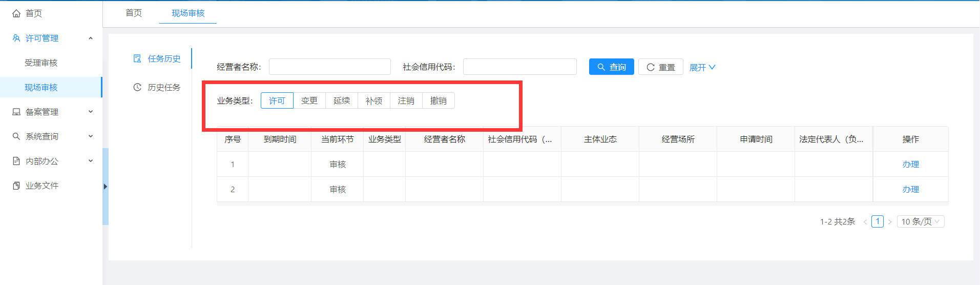This screenshot has width=980, height=285.
Task: Choose 注销 business type option
Action: coord(406,100)
